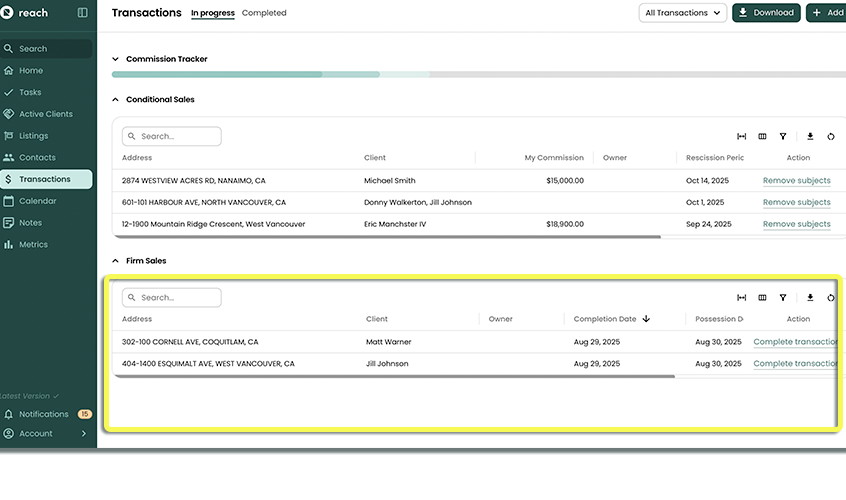Export the Conditional Sales table data
The image size is (846, 500).
pyautogui.click(x=810, y=137)
